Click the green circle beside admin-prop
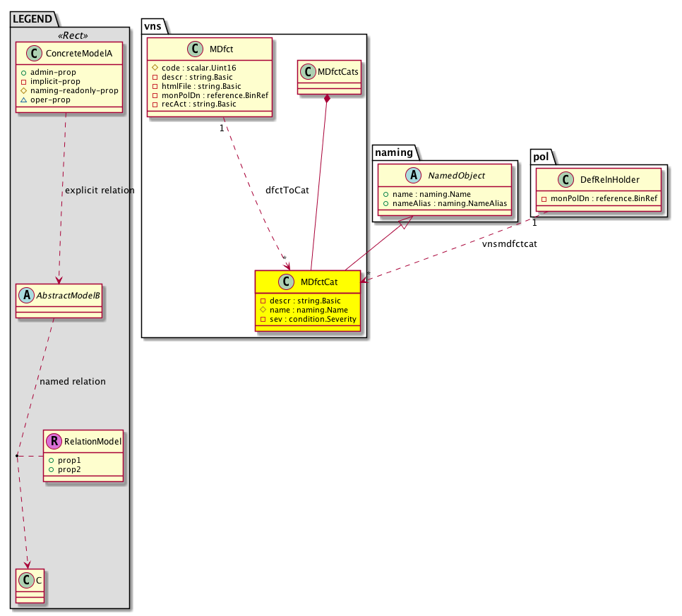This screenshot has height=616, width=682. click(25, 72)
